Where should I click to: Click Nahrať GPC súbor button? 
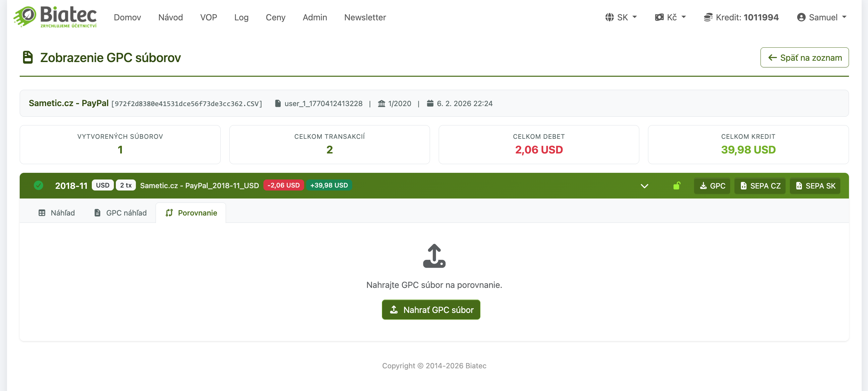point(431,310)
